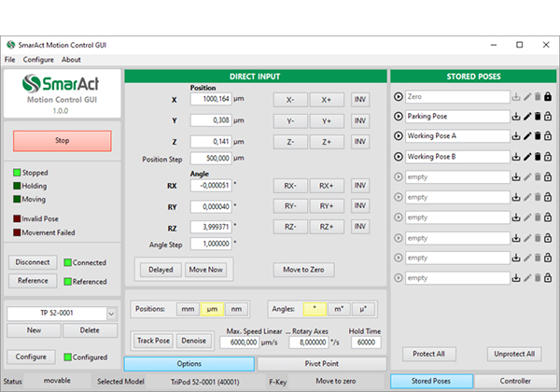Click the Reference button

[x=33, y=281]
